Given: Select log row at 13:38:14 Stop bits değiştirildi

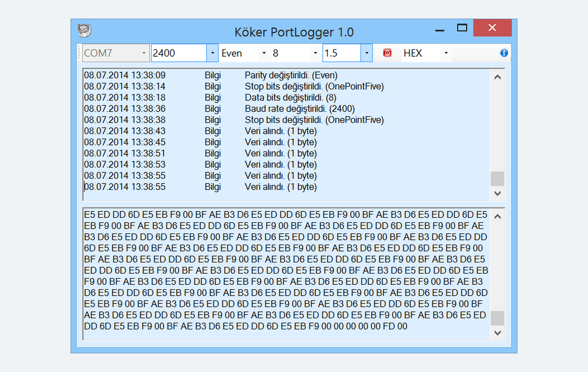Looking at the screenshot, I should [287, 87].
